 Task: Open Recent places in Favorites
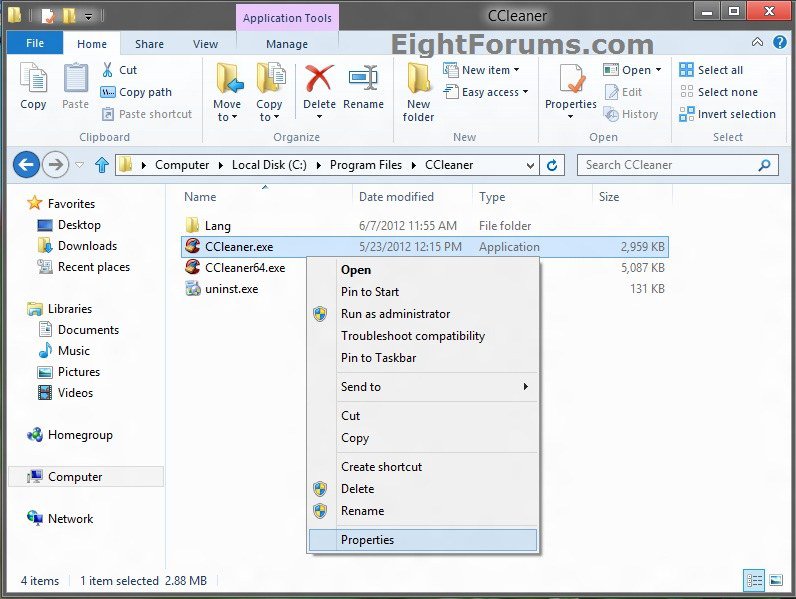click(x=83, y=267)
